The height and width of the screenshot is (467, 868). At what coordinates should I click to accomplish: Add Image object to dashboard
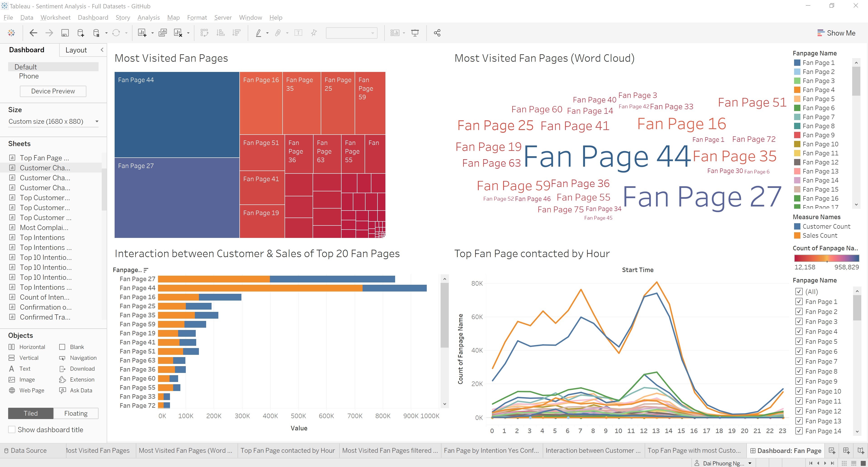(21, 379)
